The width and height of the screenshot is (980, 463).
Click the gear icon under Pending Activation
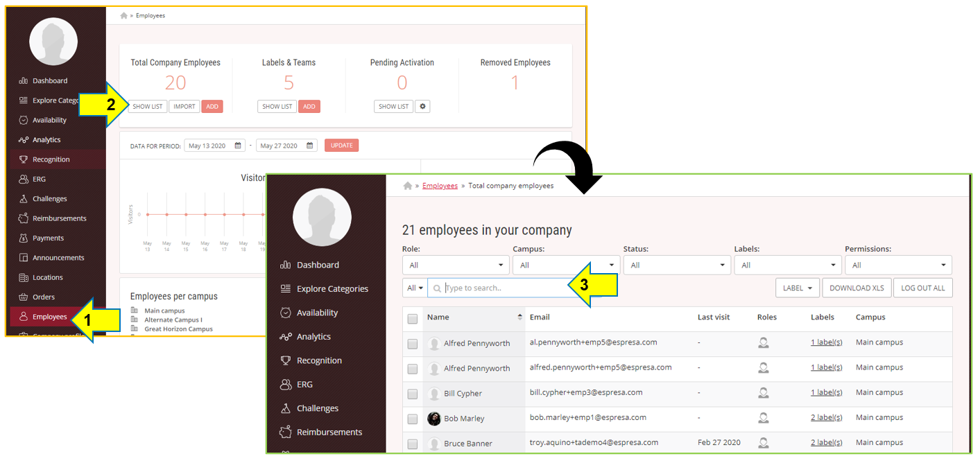click(x=422, y=106)
